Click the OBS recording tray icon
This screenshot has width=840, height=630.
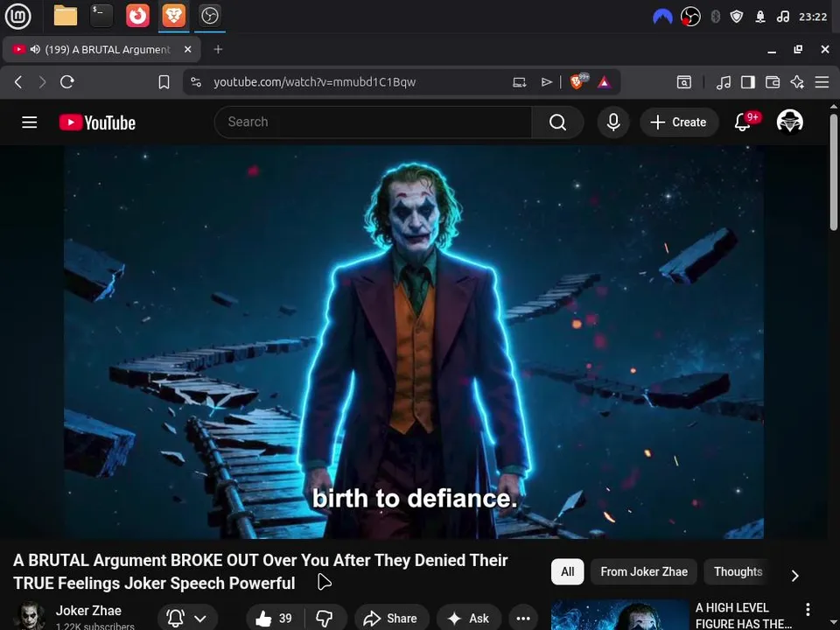[690, 17]
